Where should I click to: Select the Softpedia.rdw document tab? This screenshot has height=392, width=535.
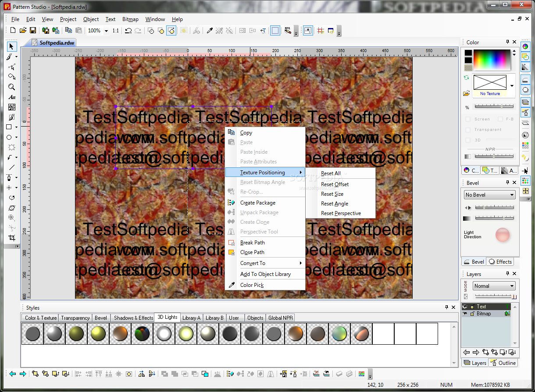tap(53, 43)
